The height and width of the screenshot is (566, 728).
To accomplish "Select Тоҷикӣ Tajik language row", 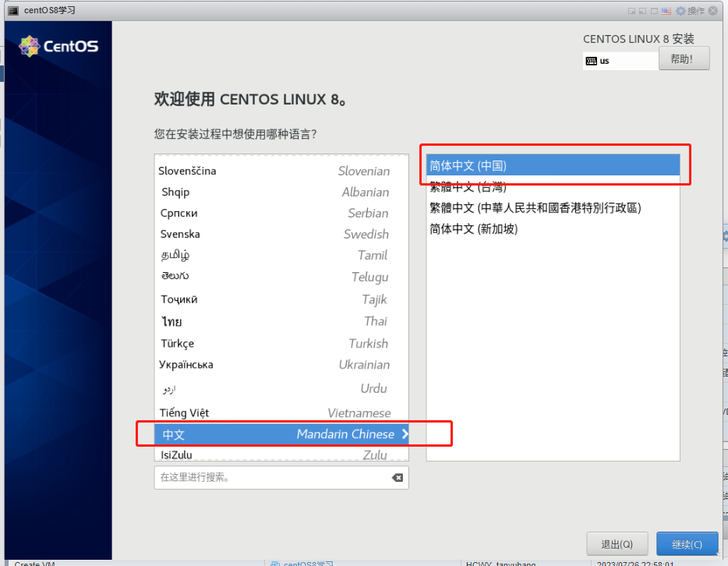I will pyautogui.click(x=281, y=299).
